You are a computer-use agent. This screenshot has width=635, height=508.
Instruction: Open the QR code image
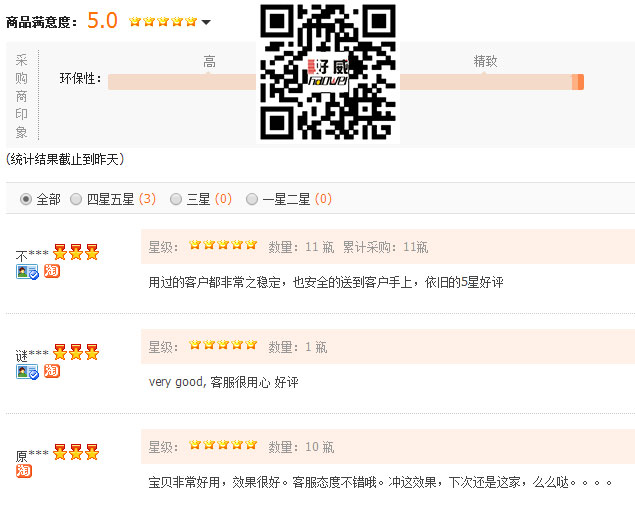click(328, 72)
